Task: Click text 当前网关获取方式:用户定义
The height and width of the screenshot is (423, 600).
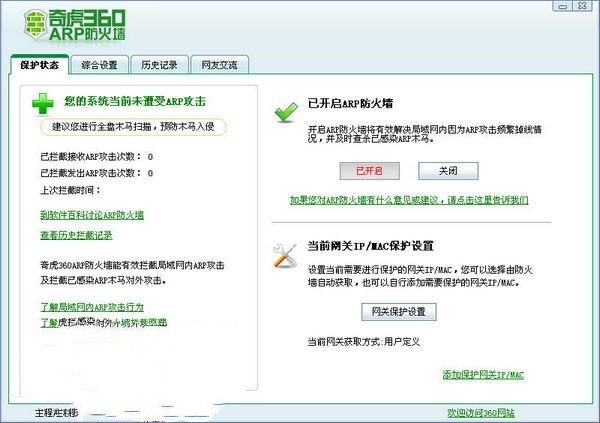Action: coord(364,341)
